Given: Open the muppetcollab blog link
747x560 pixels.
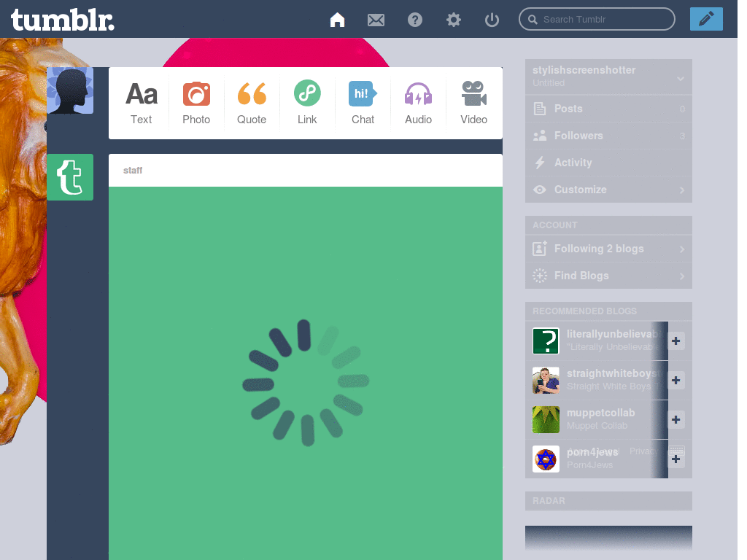Looking at the screenshot, I should coord(601,413).
